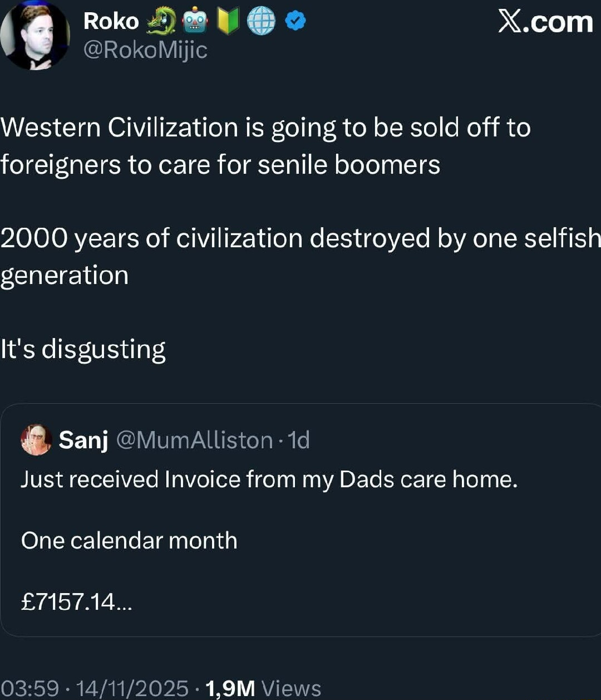Open Sanj's display name in quote

click(83, 440)
